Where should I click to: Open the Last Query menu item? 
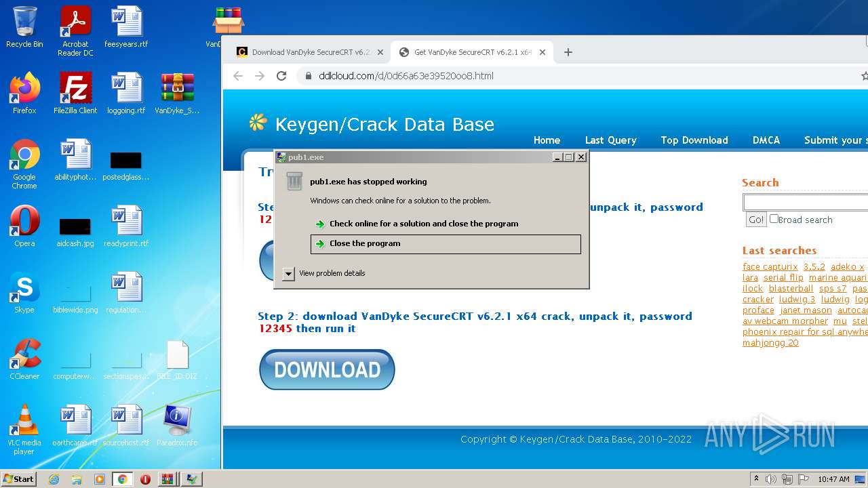611,140
